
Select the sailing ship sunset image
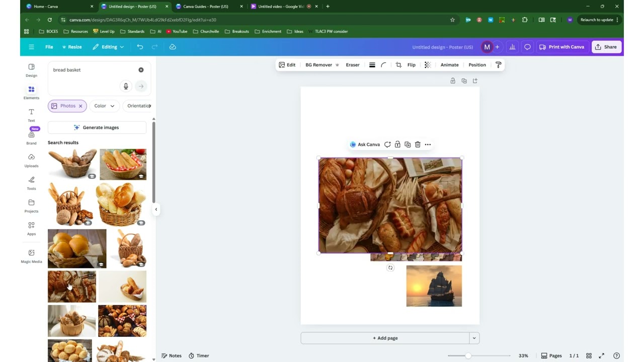point(434,286)
